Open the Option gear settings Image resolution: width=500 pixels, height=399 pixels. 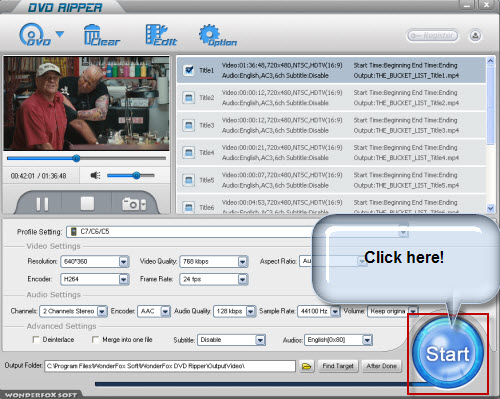(218, 35)
